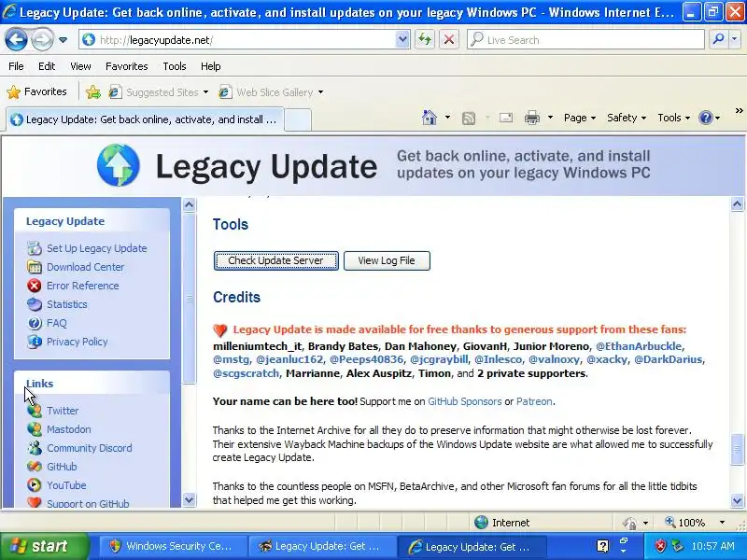Open search provider options dropdown

point(734,40)
